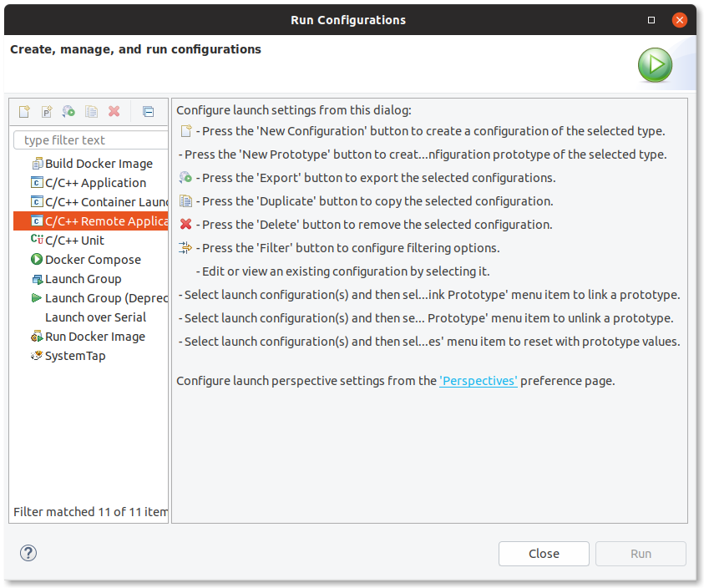This screenshot has height=588, width=704.
Task: Select Launch over Serial entry
Action: click(x=95, y=317)
